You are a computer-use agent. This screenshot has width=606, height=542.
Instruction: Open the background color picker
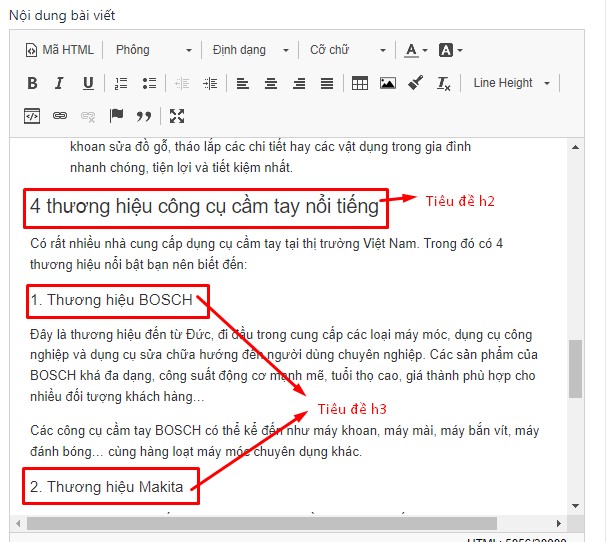(x=450, y=50)
